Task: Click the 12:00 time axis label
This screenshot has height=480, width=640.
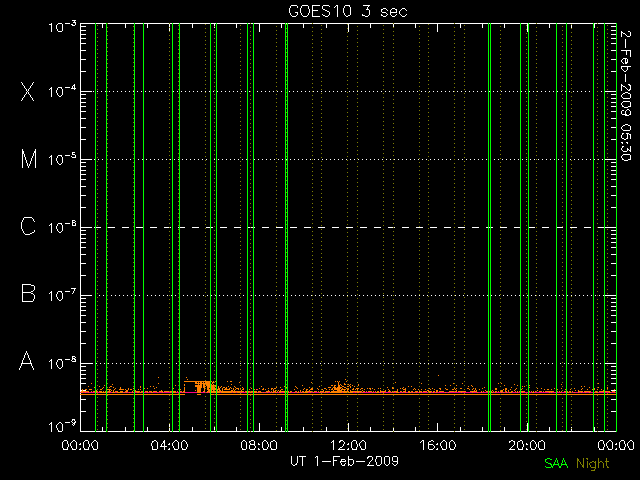Action: pos(348,445)
